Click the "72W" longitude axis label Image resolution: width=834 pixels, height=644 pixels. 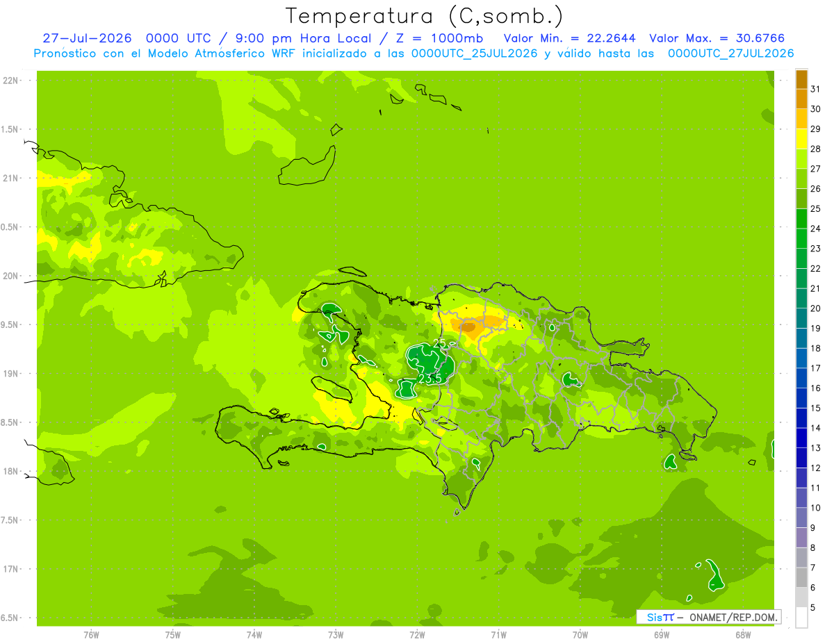(x=417, y=635)
